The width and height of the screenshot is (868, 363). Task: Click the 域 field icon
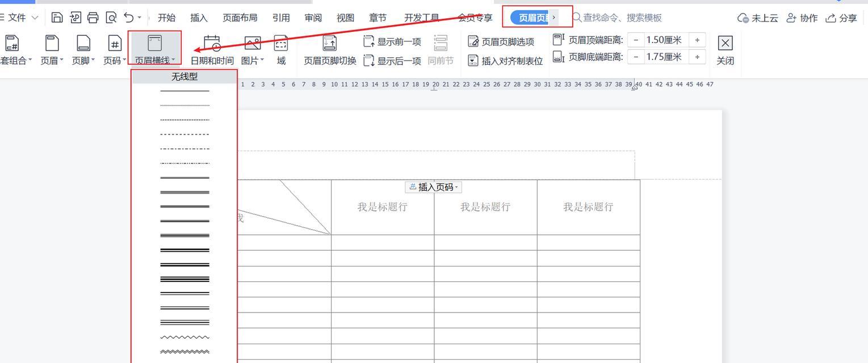click(281, 44)
